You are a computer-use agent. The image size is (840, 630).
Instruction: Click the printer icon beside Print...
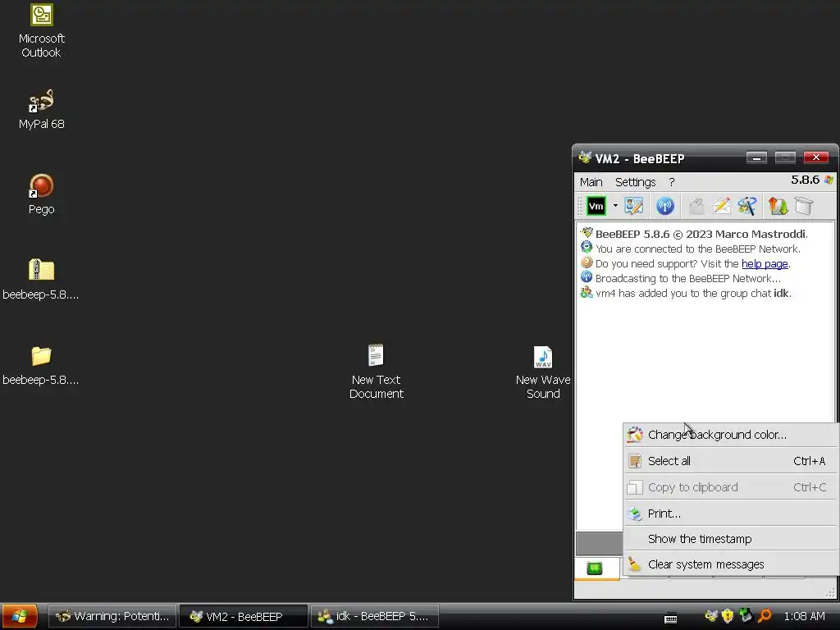pos(635,514)
